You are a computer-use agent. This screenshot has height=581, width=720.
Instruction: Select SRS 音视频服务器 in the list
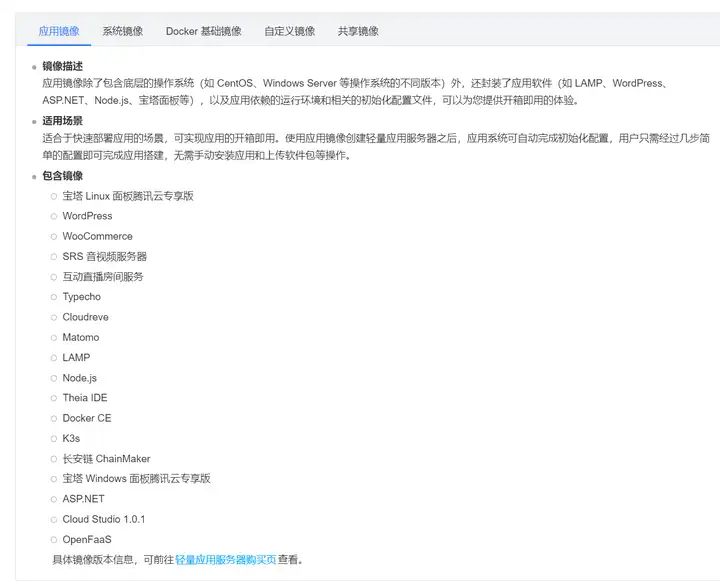click(105, 256)
